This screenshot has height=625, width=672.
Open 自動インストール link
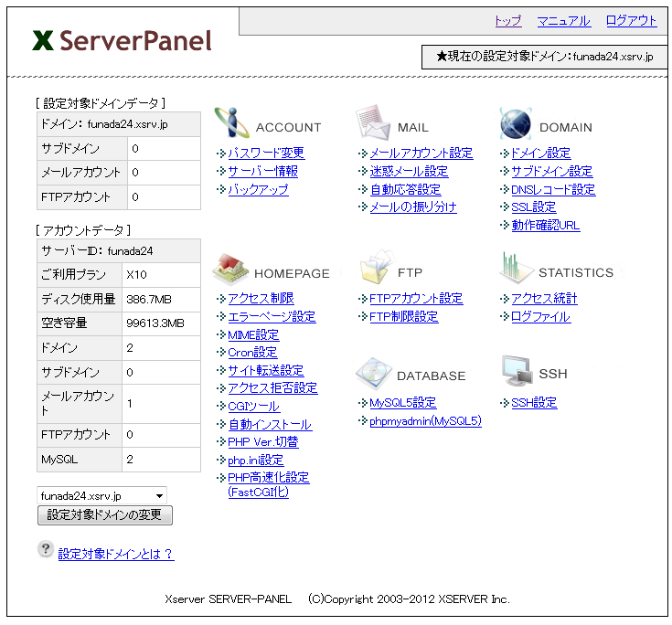(x=270, y=424)
